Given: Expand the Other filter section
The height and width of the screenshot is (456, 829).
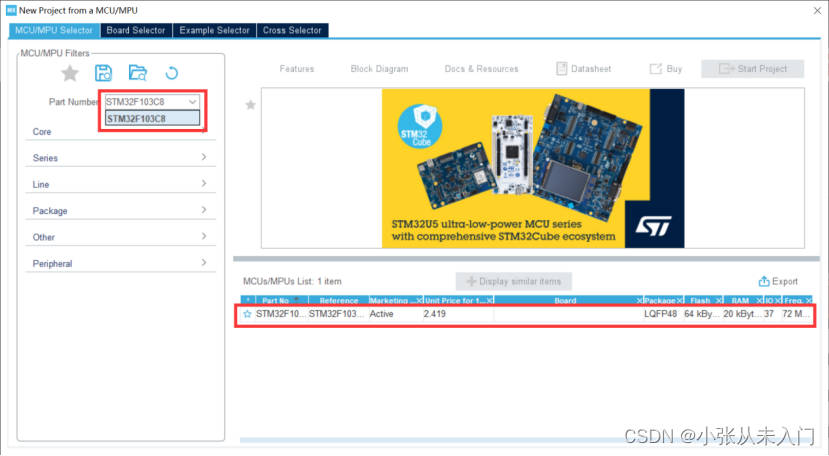Looking at the screenshot, I should point(121,237).
